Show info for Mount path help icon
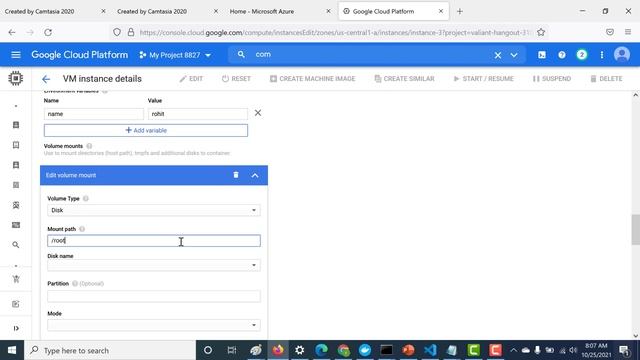Viewport: 640px width, 360px height. pyautogui.click(x=82, y=229)
